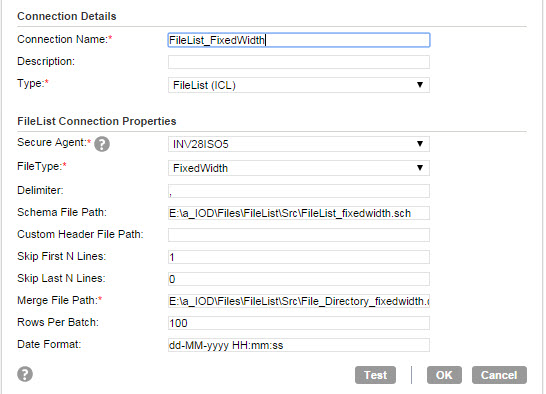Select the FileList (ICL) type combo box

click(299, 85)
